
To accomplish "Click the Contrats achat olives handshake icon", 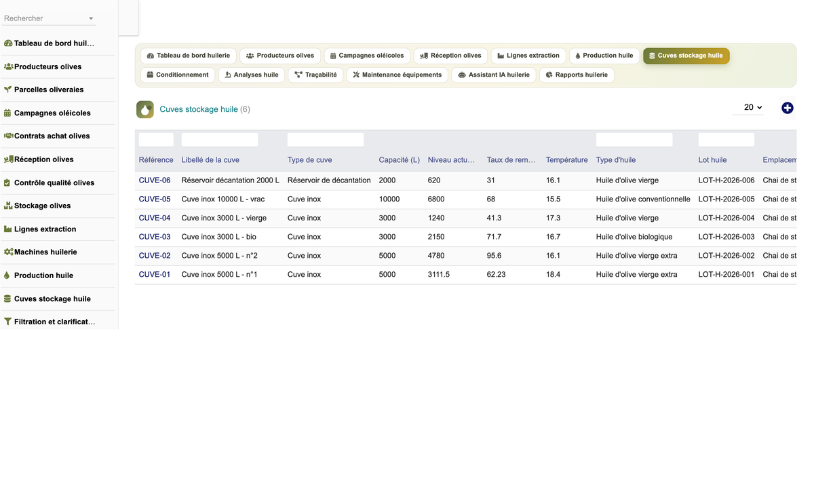I will (9, 136).
